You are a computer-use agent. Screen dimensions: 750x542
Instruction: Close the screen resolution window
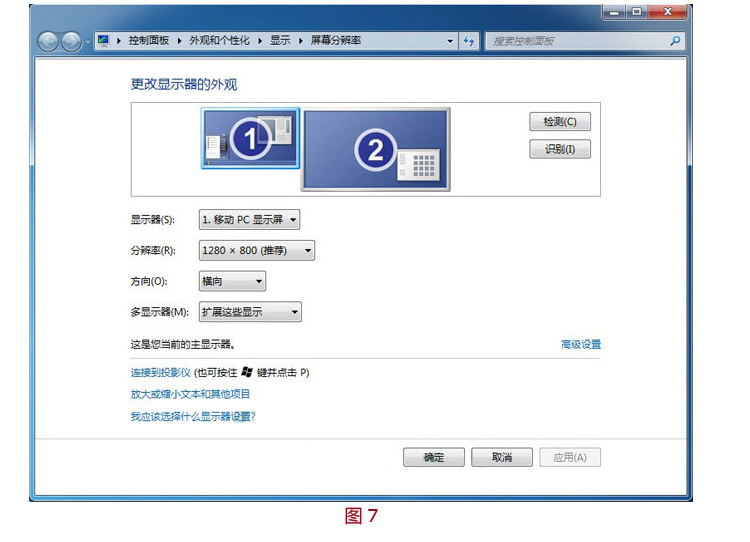click(x=668, y=11)
